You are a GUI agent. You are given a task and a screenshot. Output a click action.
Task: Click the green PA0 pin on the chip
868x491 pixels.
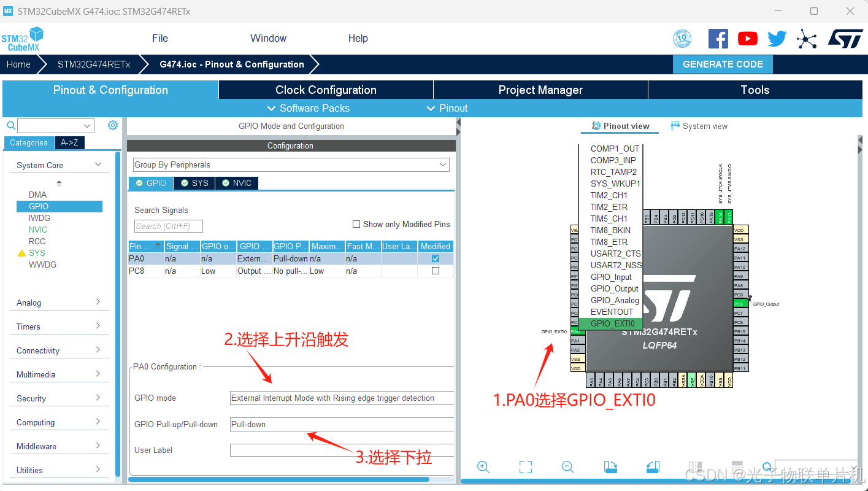(x=575, y=331)
